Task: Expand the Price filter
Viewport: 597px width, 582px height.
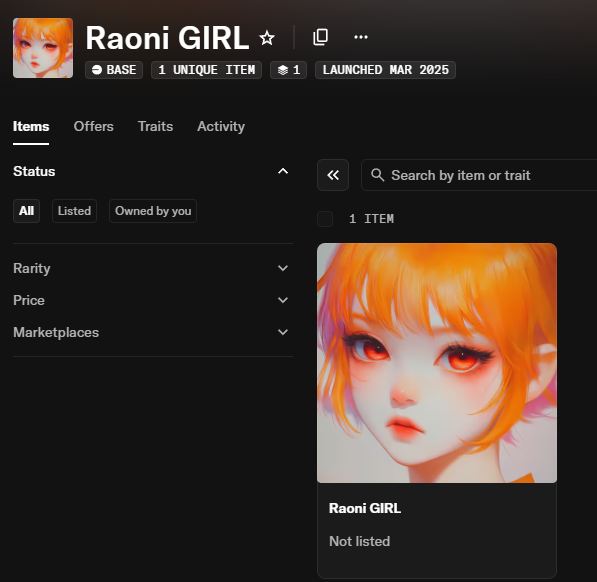Action: (153, 300)
